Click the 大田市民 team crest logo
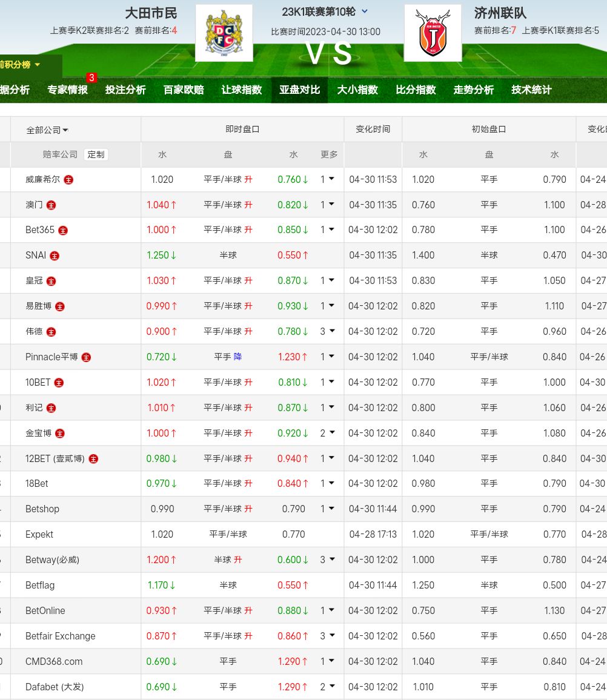 (x=224, y=33)
